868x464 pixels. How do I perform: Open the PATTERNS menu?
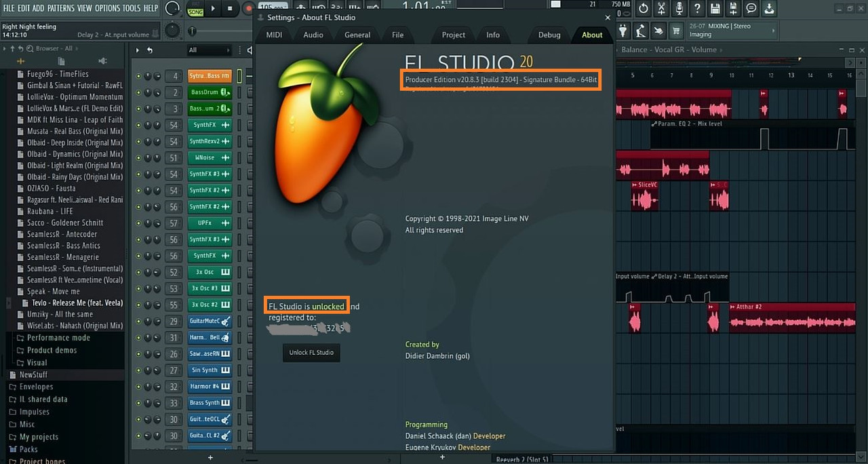click(60, 8)
